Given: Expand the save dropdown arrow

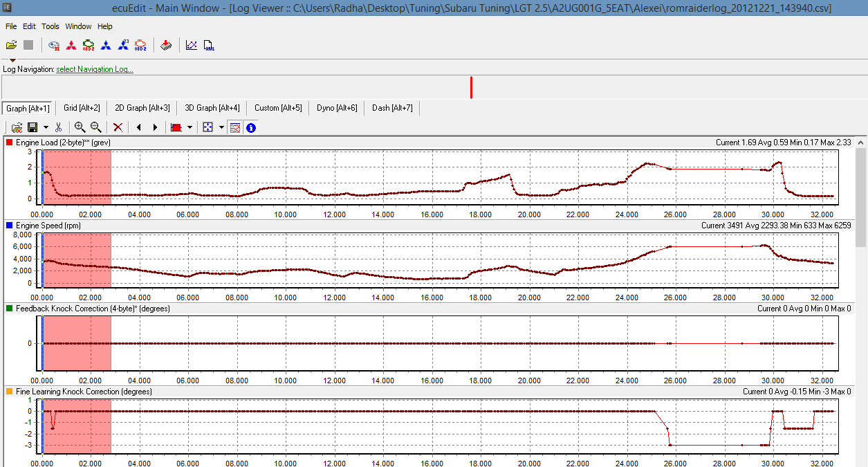Looking at the screenshot, I should coord(46,127).
